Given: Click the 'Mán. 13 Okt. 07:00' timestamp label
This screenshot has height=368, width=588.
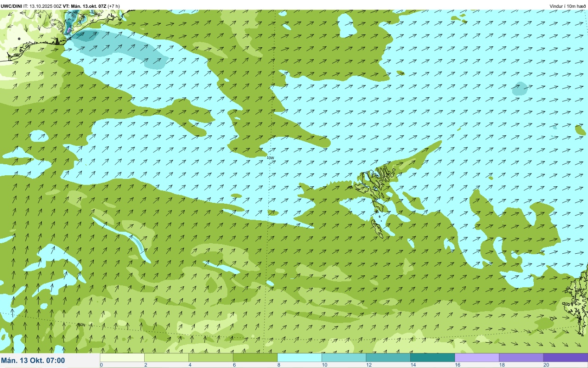Looking at the screenshot, I should [x=33, y=361].
